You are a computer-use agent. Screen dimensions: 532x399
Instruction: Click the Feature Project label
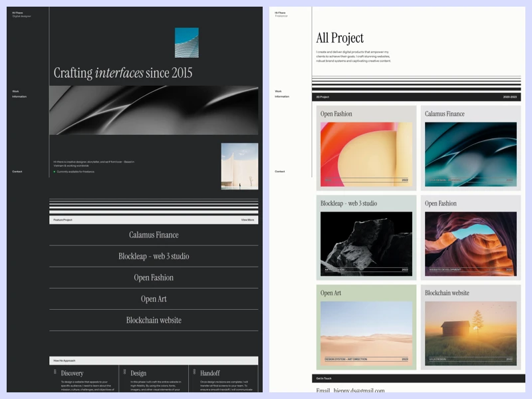[63, 220]
